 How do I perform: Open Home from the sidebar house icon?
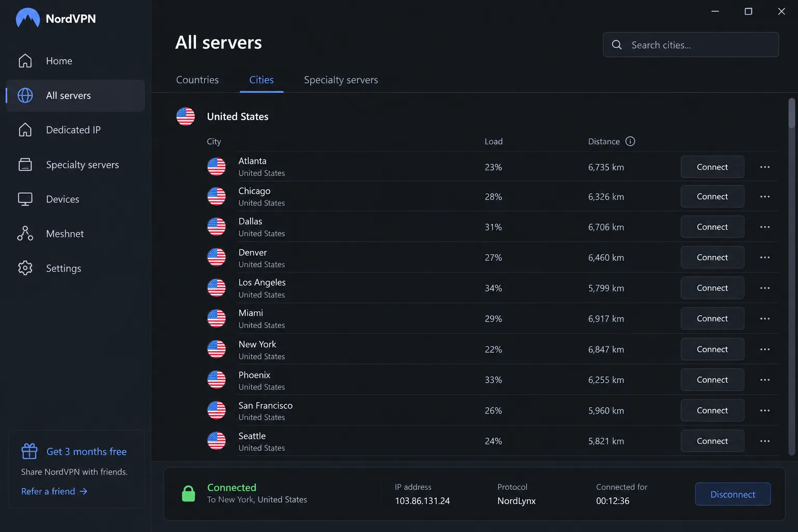[x=25, y=61]
